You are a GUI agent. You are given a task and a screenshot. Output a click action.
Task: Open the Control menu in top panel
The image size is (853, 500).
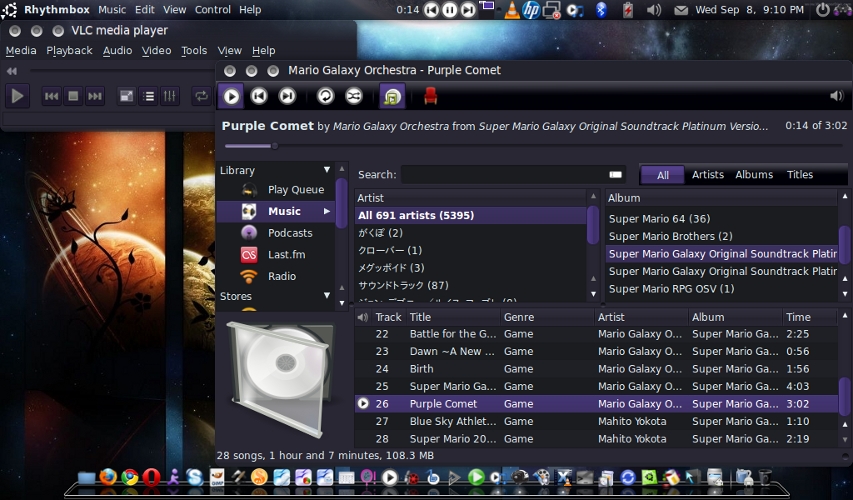click(213, 10)
